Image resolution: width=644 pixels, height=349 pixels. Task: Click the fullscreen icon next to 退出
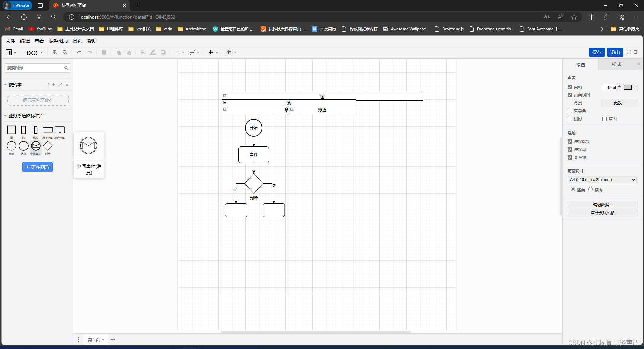tap(629, 52)
